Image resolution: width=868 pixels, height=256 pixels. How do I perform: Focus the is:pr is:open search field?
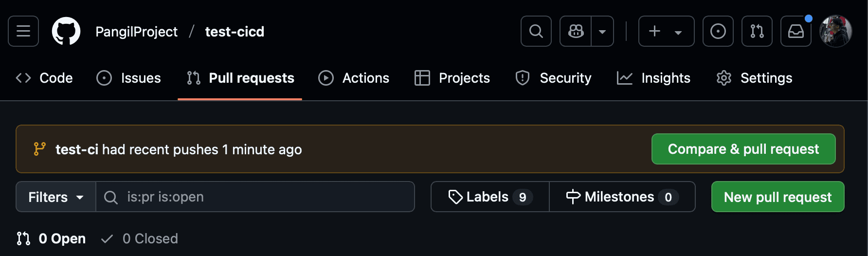pos(255,197)
